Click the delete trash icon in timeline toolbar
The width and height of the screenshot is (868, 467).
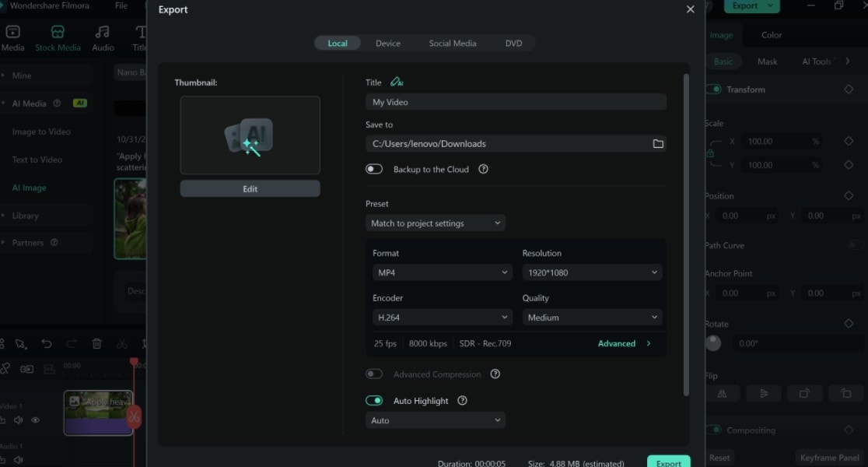[97, 343]
